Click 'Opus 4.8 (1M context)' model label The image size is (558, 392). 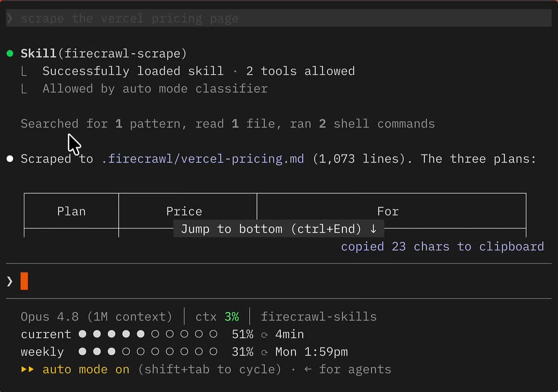(96, 317)
